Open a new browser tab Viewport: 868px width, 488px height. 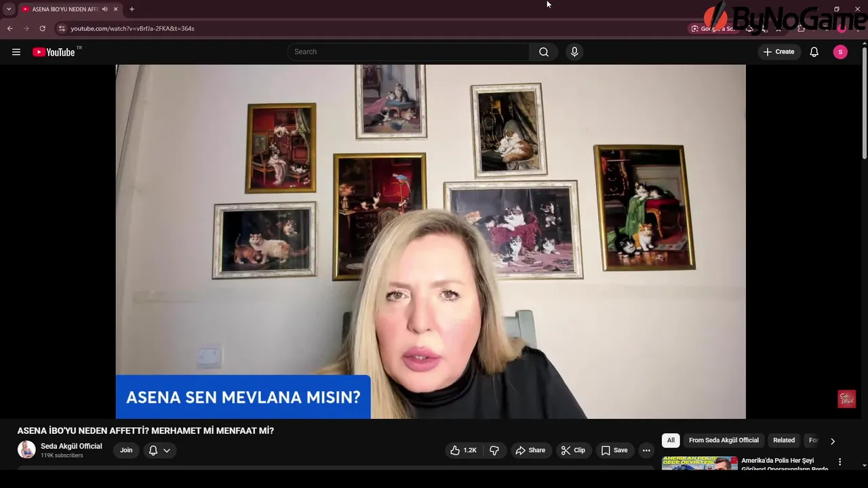pyautogui.click(x=132, y=9)
